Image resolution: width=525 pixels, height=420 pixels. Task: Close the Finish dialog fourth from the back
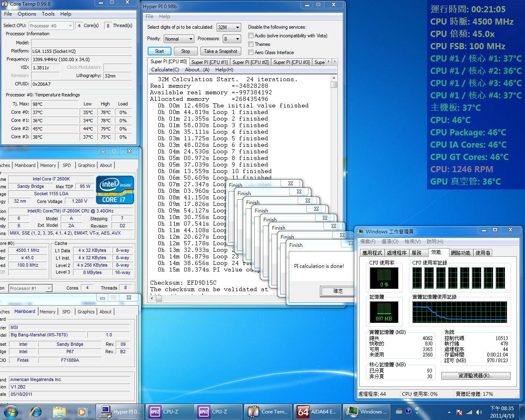click(x=316, y=209)
